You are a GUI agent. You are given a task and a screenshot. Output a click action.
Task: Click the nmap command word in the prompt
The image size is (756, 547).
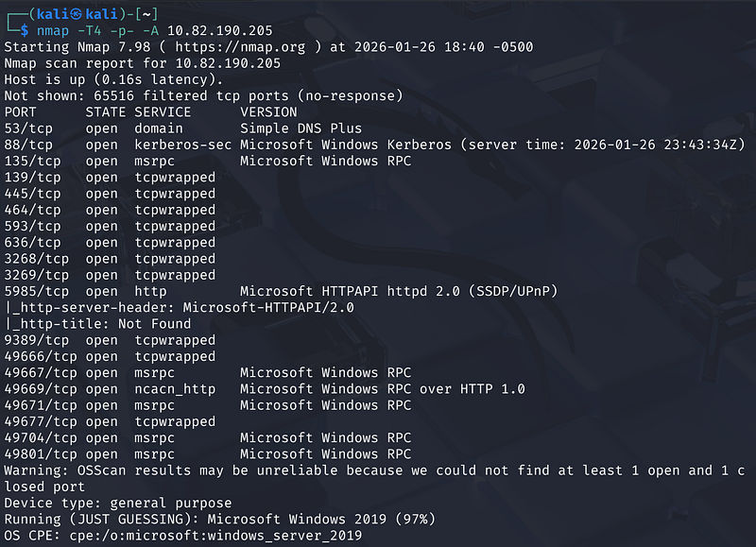[x=53, y=30]
